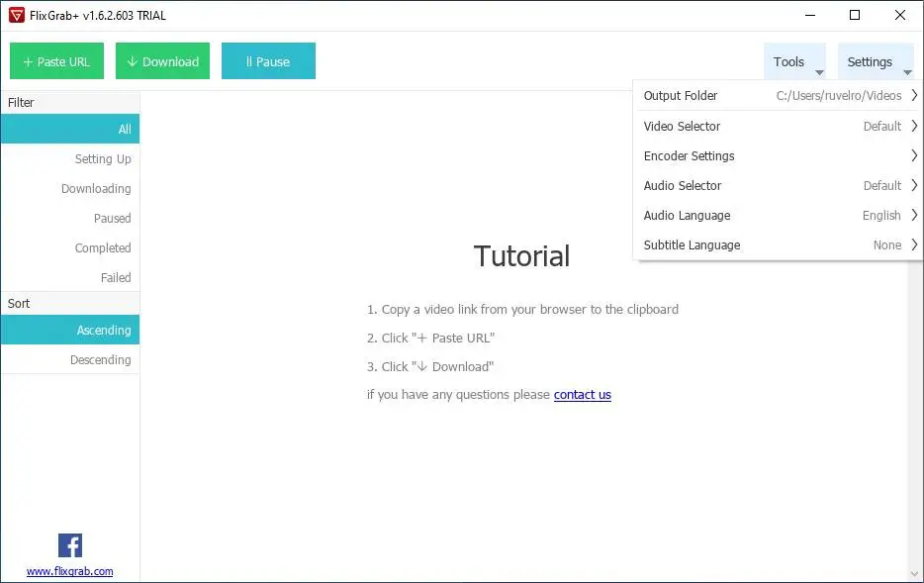Image resolution: width=924 pixels, height=583 pixels.
Task: Minimize the FlixGrab+ window
Action: coord(810,15)
